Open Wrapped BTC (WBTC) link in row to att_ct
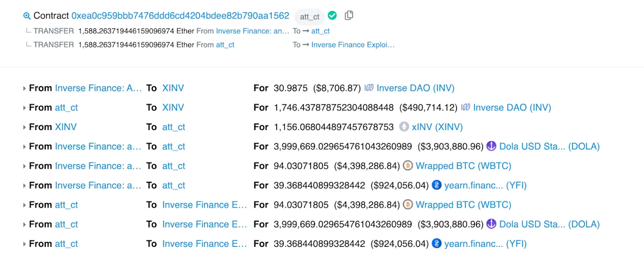 point(463,166)
